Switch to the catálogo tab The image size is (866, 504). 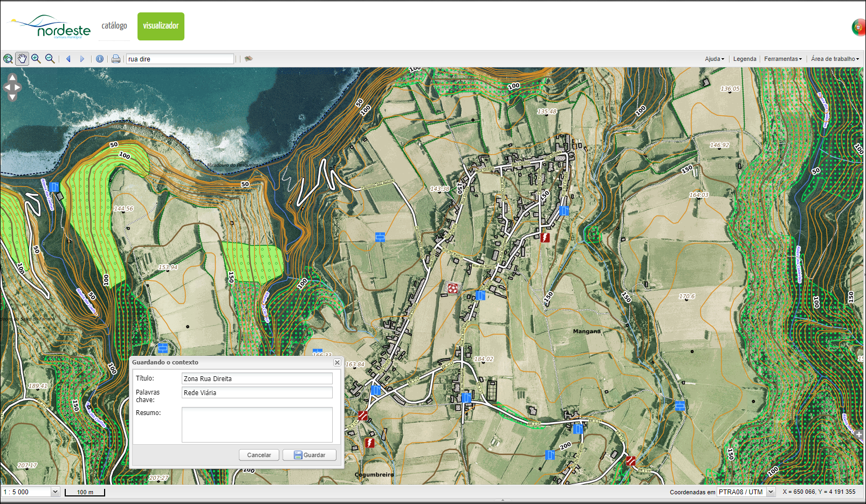(114, 26)
